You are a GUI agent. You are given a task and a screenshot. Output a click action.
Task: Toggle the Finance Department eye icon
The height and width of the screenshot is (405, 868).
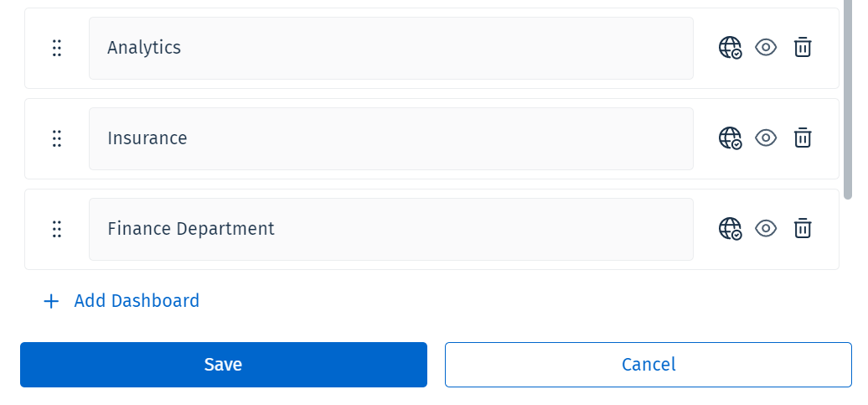766,229
